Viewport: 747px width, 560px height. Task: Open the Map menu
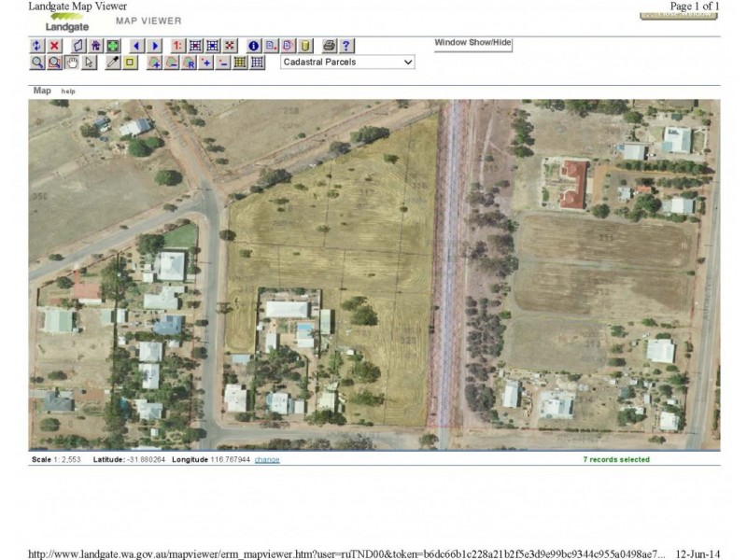tap(38, 91)
